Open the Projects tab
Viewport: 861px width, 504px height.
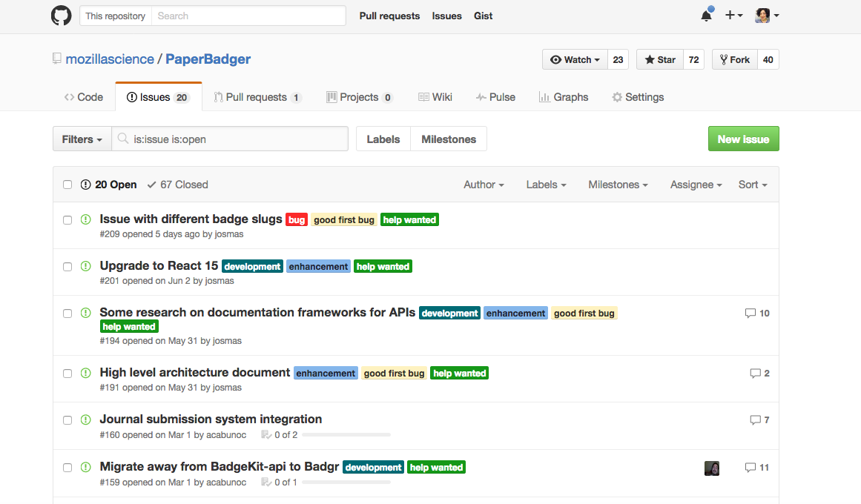[360, 97]
